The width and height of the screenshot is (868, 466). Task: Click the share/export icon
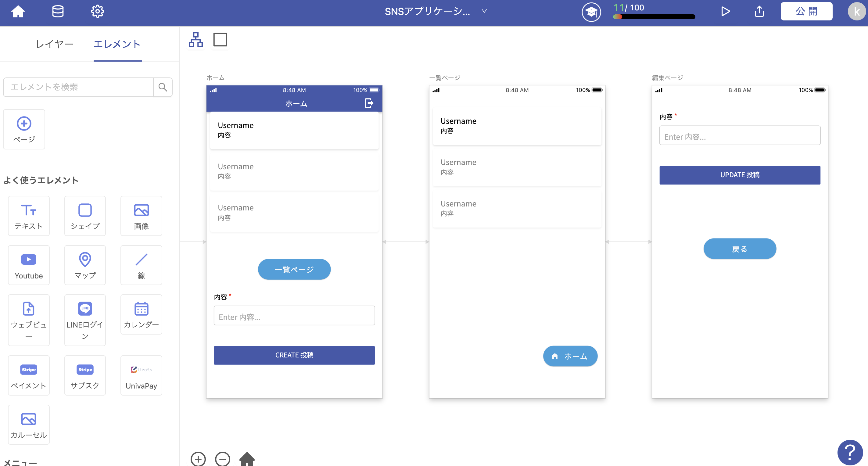(x=759, y=11)
